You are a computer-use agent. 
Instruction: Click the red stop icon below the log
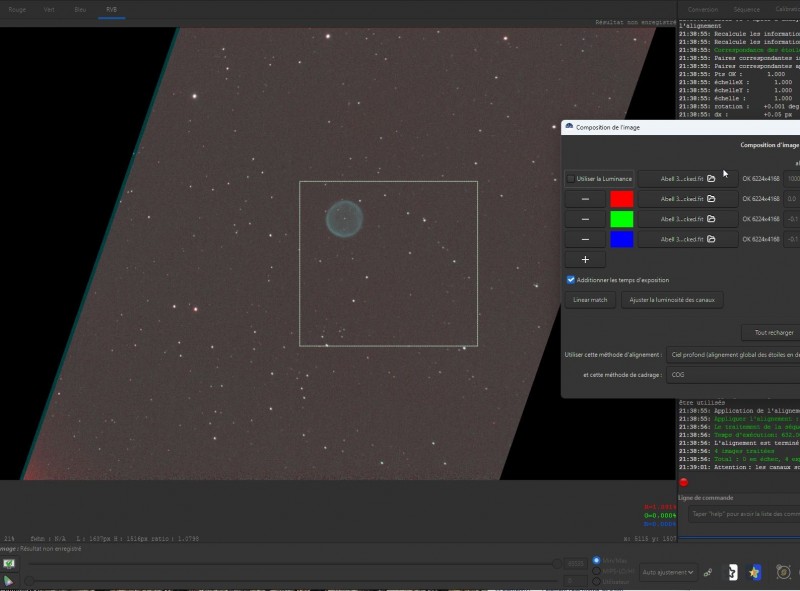click(x=684, y=482)
